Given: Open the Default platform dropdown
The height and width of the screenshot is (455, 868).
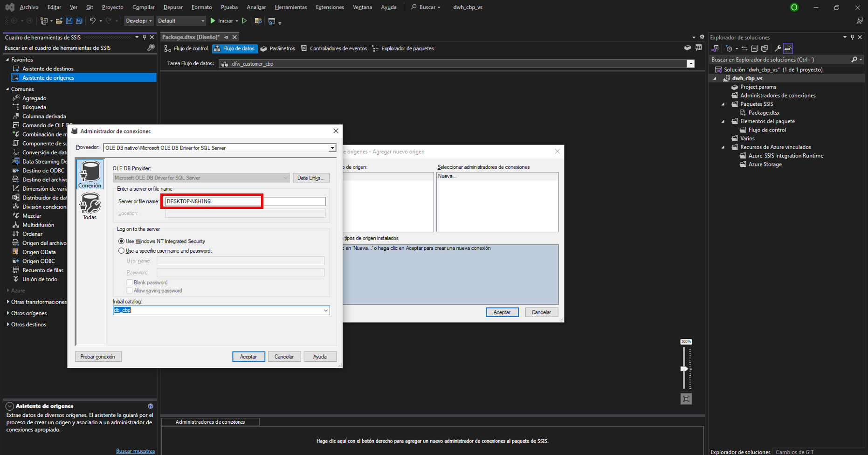Looking at the screenshot, I should (181, 21).
